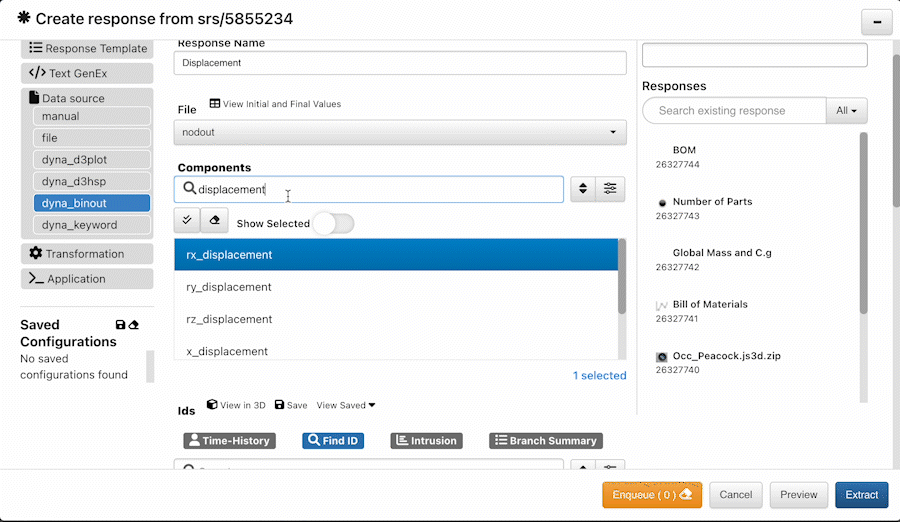The height and width of the screenshot is (522, 900).
Task: Click the Branch Summary button
Action: point(546,440)
